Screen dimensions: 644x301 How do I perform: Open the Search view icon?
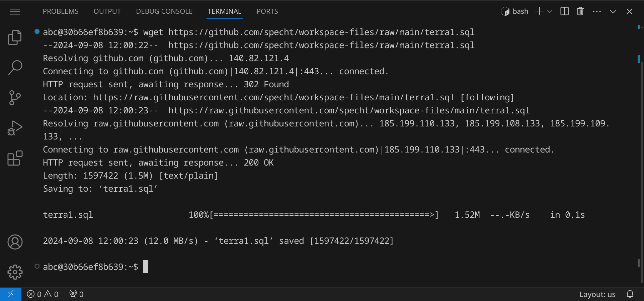click(15, 68)
